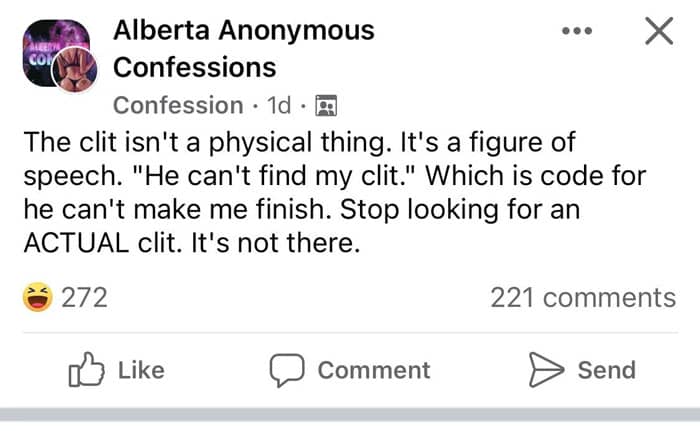Screen dimensions: 700x431
Task: Close the post with the X button
Action: point(657,32)
